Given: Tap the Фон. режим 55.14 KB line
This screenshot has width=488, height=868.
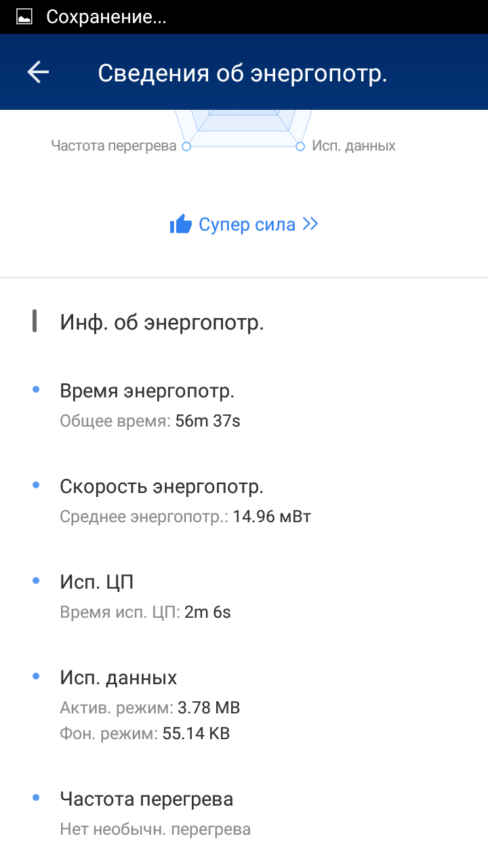Looking at the screenshot, I should coord(145,734).
